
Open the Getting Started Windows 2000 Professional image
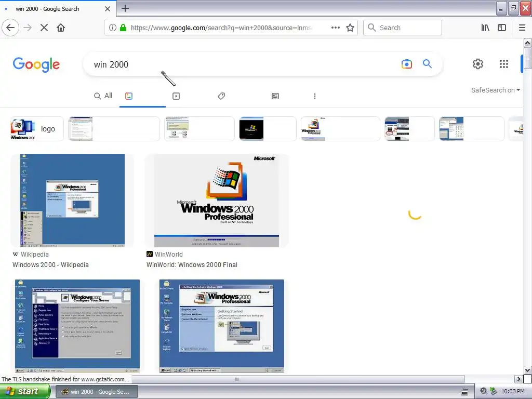[x=222, y=326]
